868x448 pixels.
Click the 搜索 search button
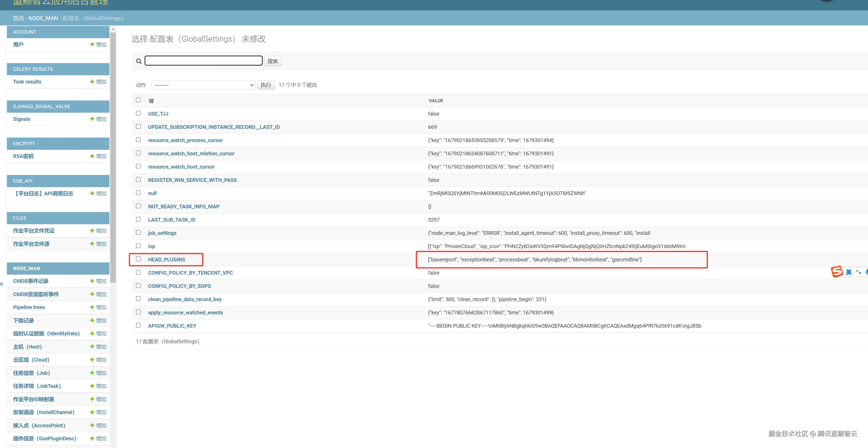[x=272, y=61]
